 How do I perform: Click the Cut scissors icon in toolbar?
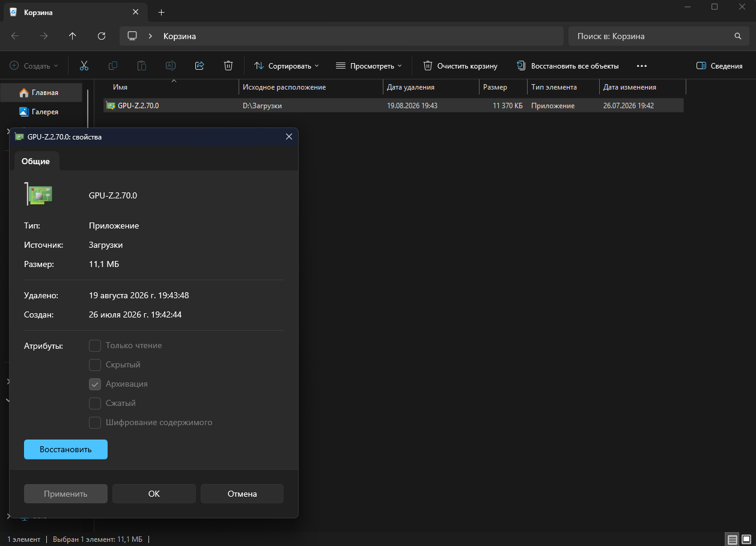[84, 66]
